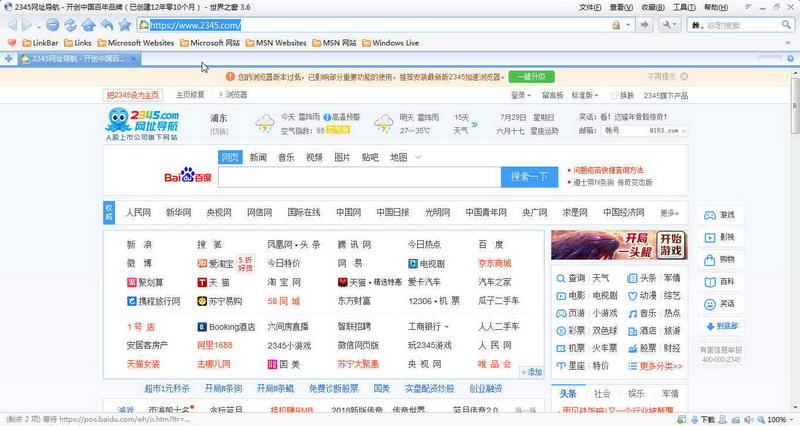Click the Baidu paw logo
The width and height of the screenshot is (800, 426).
click(x=187, y=175)
